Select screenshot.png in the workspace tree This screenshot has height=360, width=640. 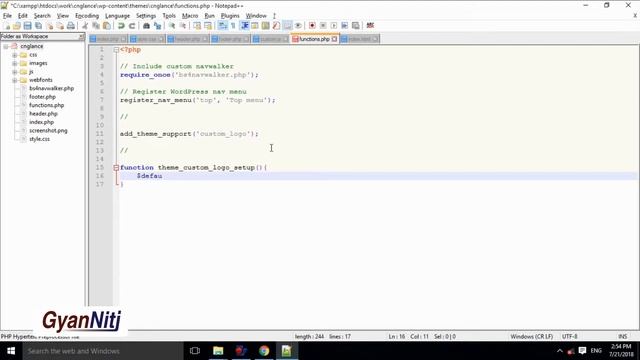coord(48,131)
